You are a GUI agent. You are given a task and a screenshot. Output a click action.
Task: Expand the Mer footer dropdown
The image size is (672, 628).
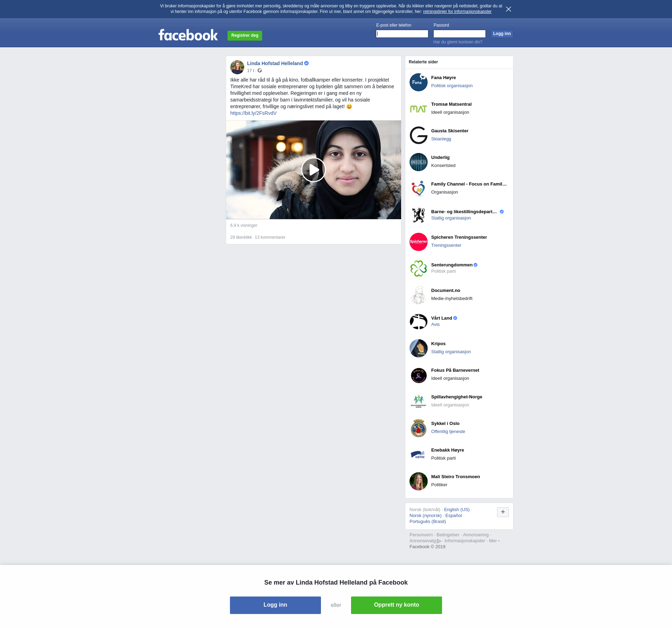[494, 541]
